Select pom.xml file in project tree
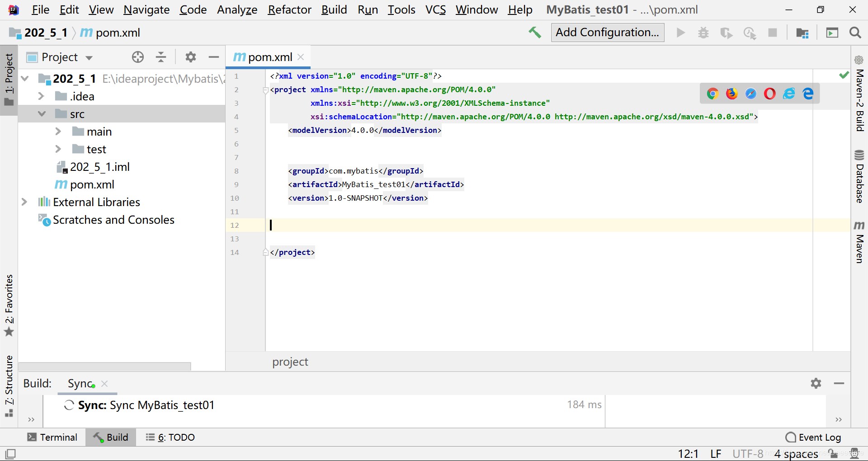 pyautogui.click(x=85, y=184)
